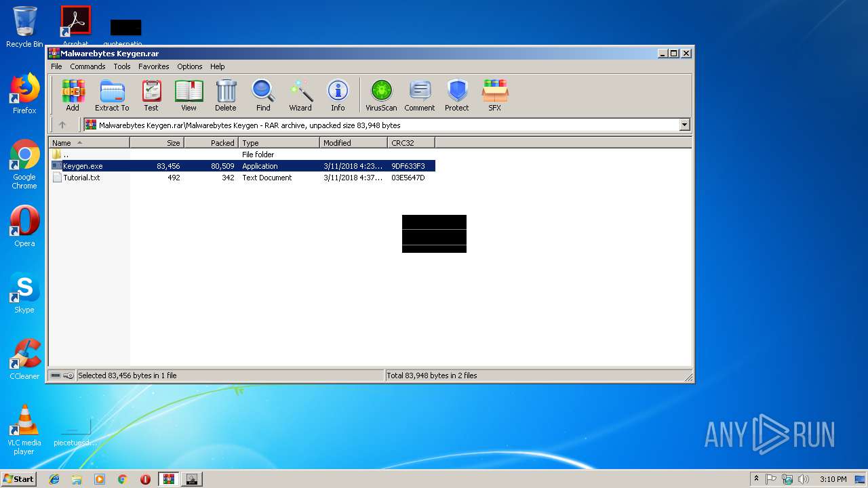The height and width of the screenshot is (488, 868).
Task: Open Windows Explorer folder in taskbar
Action: click(77, 479)
